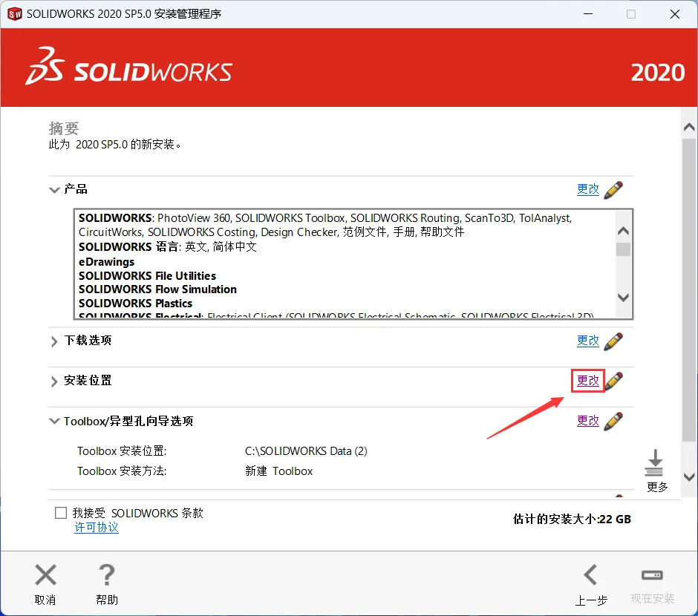Viewport: 698px width, 616px height.
Task: Click Toolbox 安装方法 label
Action: click(x=122, y=471)
